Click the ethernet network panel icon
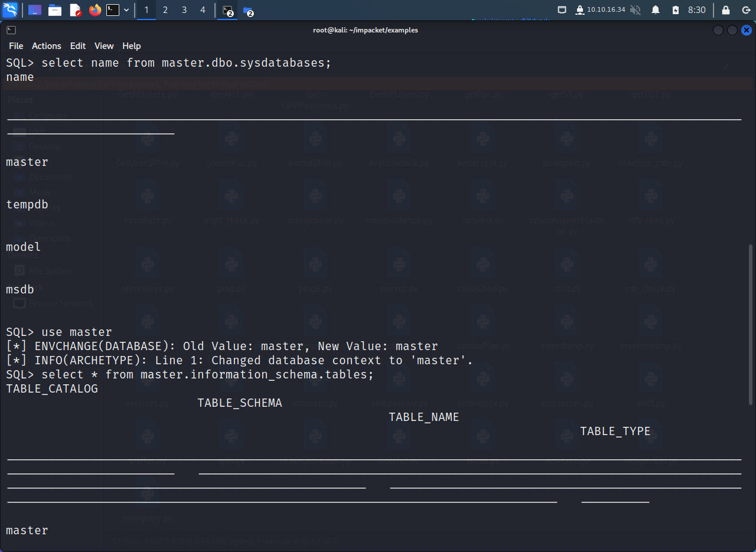 click(562, 10)
